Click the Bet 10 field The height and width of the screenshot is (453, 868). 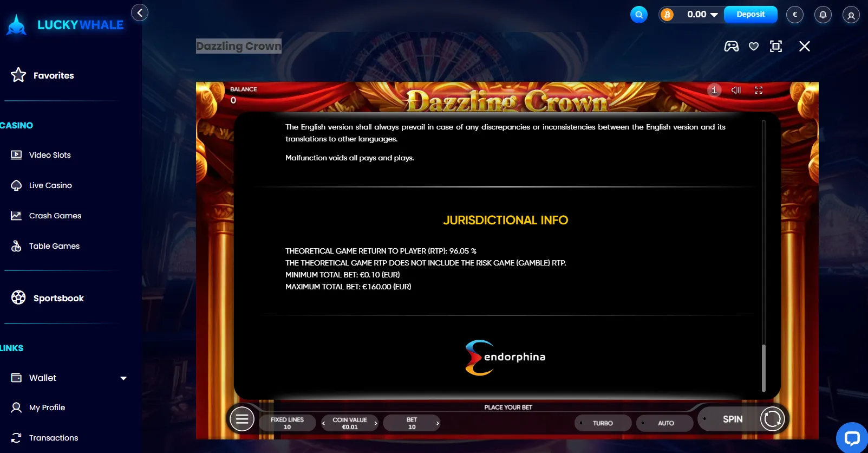point(412,423)
